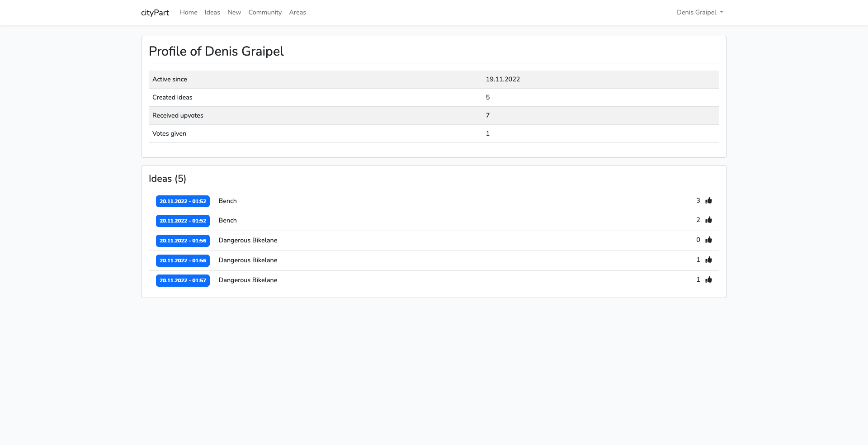Open the Ideas nav link
The image size is (868, 445).
click(212, 12)
